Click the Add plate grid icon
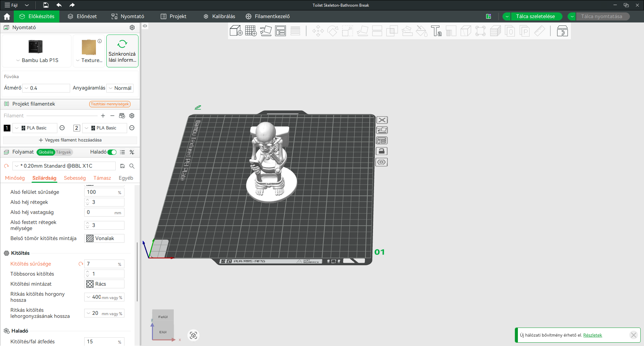The height and width of the screenshot is (346, 644). [x=251, y=31]
